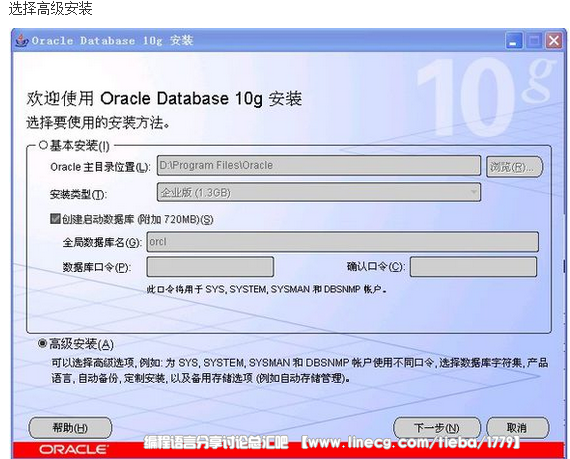Minimize the Oracle Database 10g installer window
Viewport: 570px width, 459px height.
514,40
